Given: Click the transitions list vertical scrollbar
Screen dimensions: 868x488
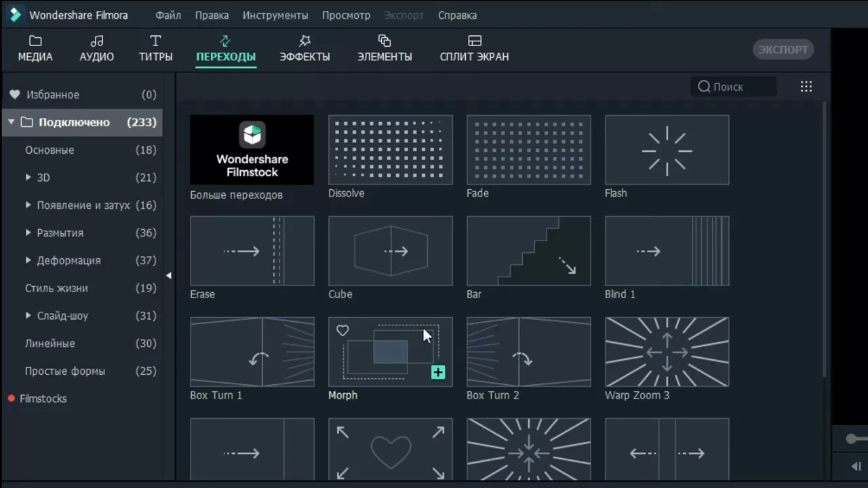Looking at the screenshot, I should [x=825, y=237].
